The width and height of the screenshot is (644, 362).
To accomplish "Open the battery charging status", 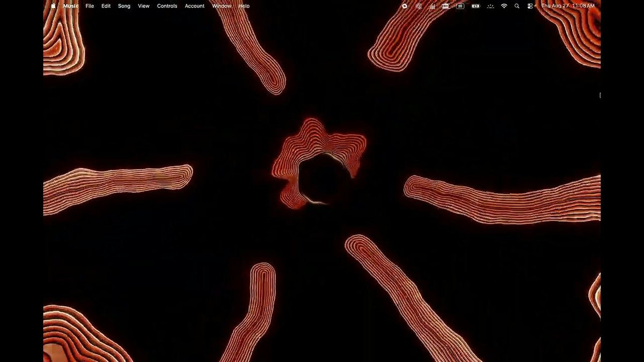I will tap(475, 6).
